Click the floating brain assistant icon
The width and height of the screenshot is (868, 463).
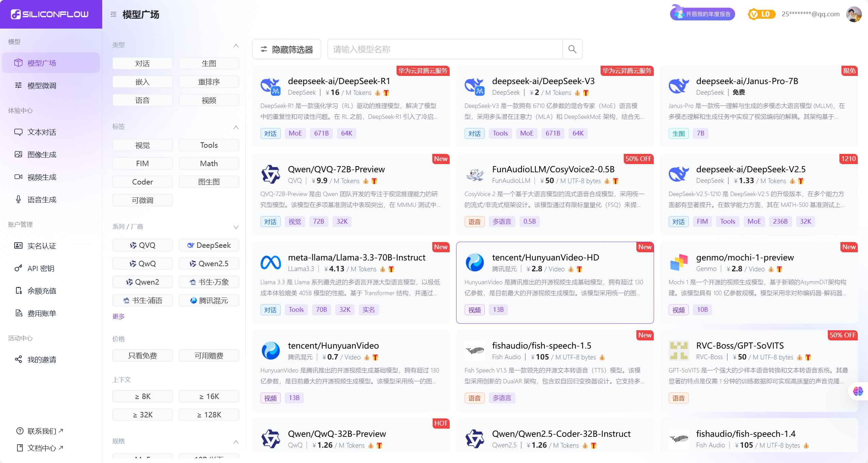[858, 391]
